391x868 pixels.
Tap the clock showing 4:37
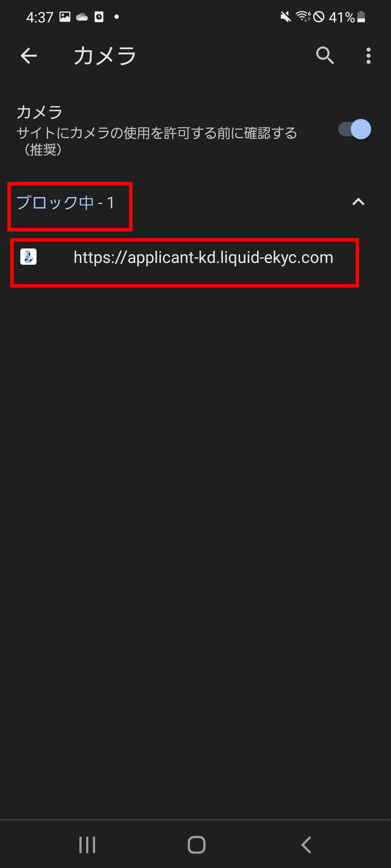pos(40,17)
